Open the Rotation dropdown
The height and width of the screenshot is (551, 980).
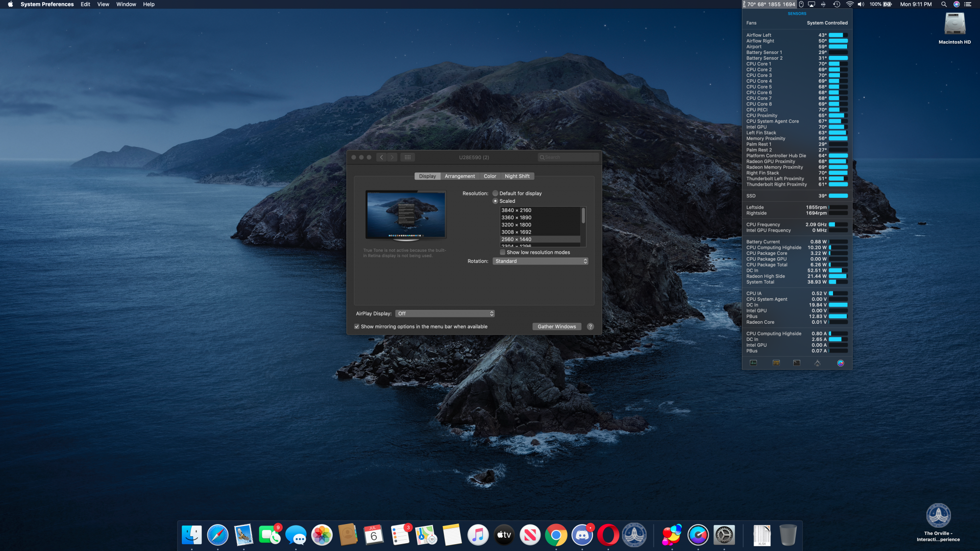[x=540, y=261]
